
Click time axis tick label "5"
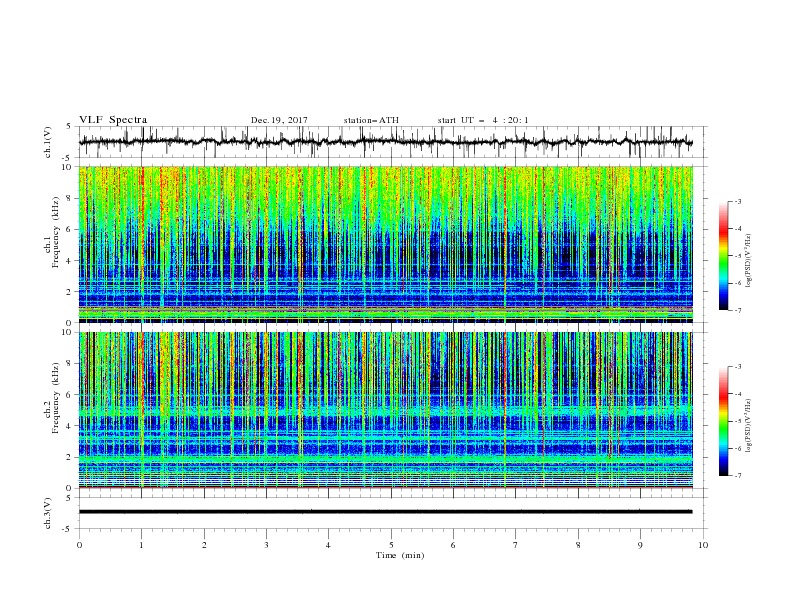point(391,545)
